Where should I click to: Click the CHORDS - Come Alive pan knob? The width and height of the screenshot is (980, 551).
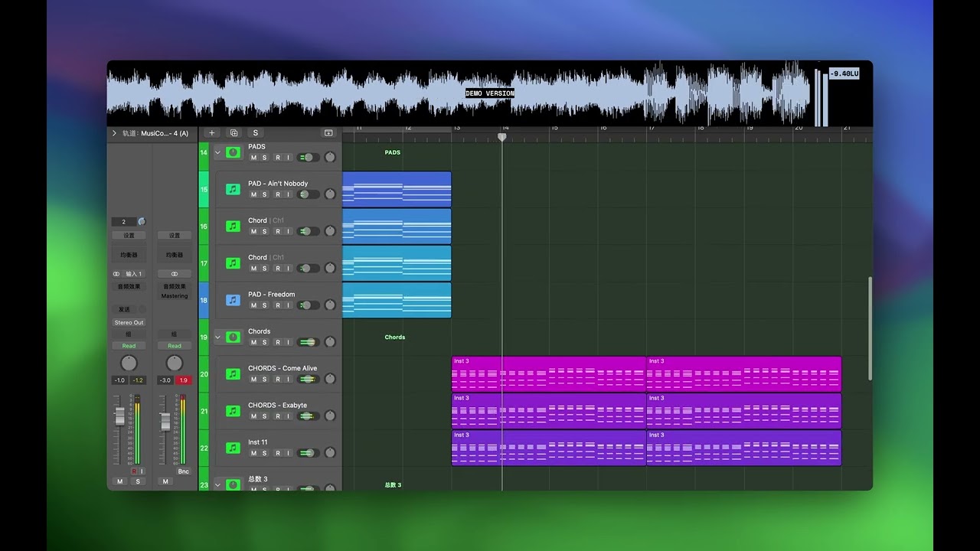[330, 379]
